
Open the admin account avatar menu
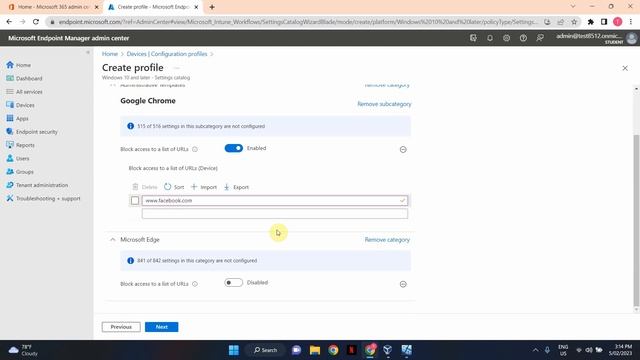coord(631,38)
